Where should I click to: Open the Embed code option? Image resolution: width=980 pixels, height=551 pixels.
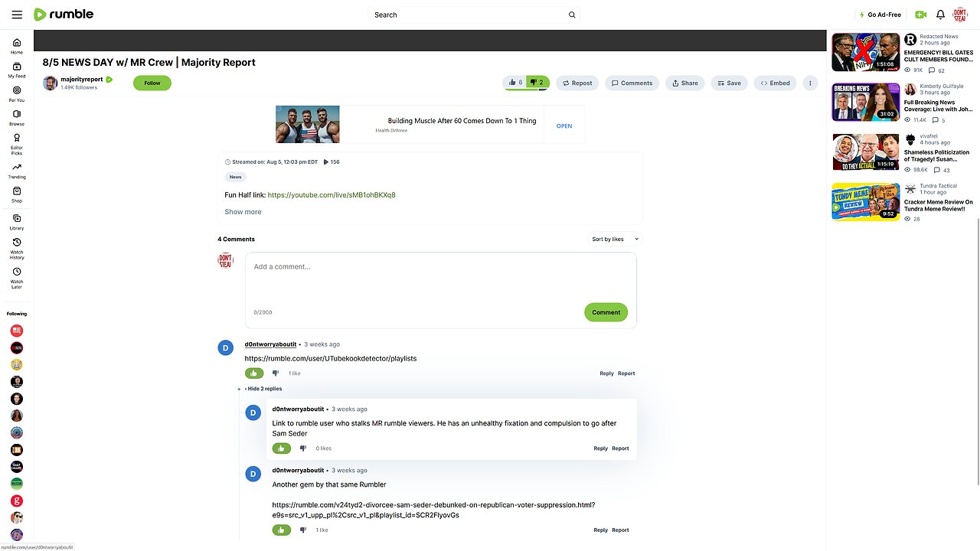775,83
